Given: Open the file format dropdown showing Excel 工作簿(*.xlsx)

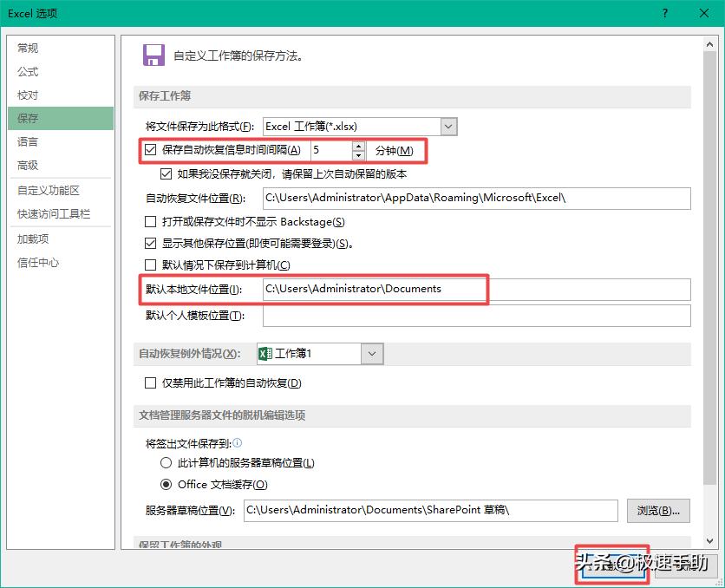Looking at the screenshot, I should pyautogui.click(x=448, y=126).
